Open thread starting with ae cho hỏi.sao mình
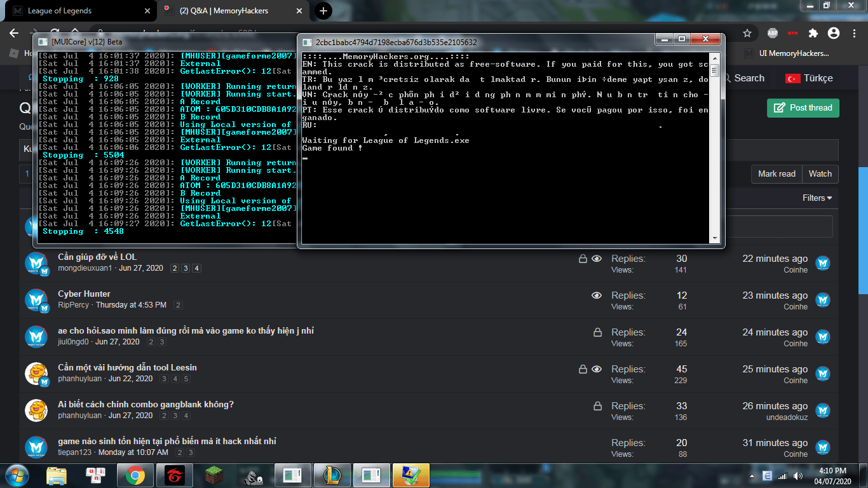868x488 pixels. pos(186,330)
